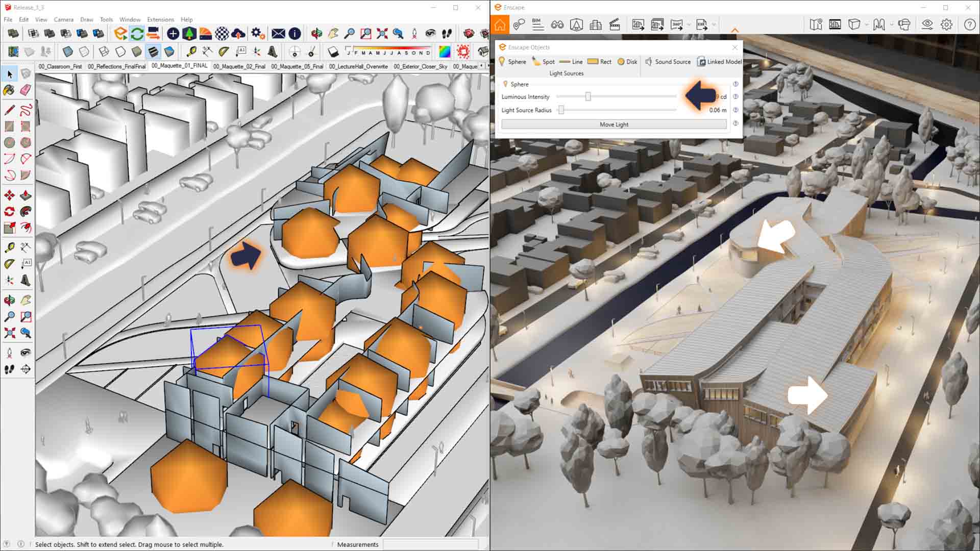Screen dimensions: 980x551
Task: Pick the Paint Bucket tool
Action: 9,90
